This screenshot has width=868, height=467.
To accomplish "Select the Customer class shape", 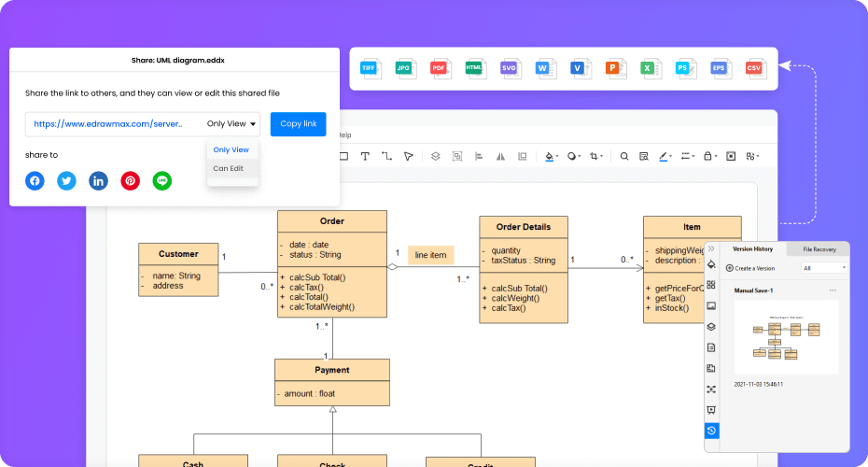I will [178, 270].
